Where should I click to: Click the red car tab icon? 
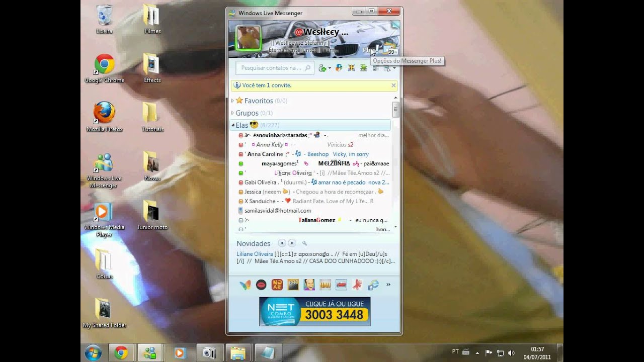341,285
